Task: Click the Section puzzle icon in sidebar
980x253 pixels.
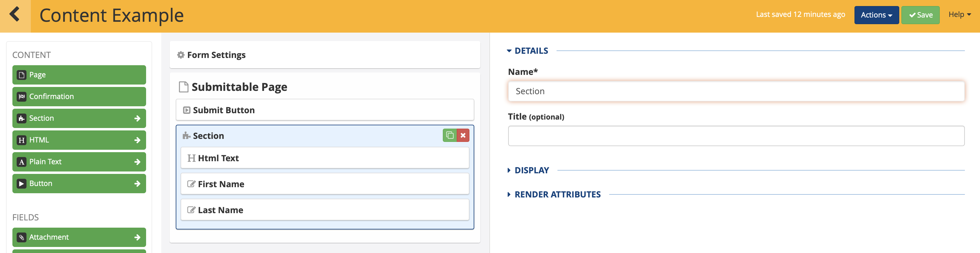Action: (x=22, y=118)
